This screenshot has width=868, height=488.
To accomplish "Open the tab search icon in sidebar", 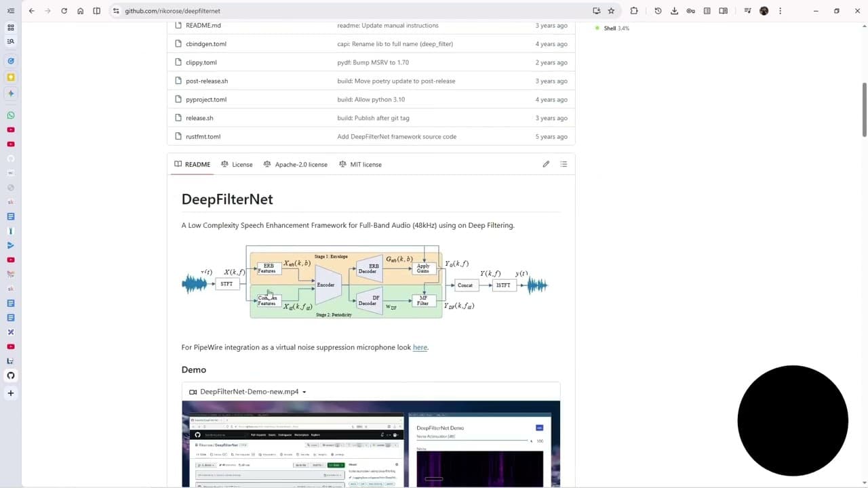I will click(11, 42).
